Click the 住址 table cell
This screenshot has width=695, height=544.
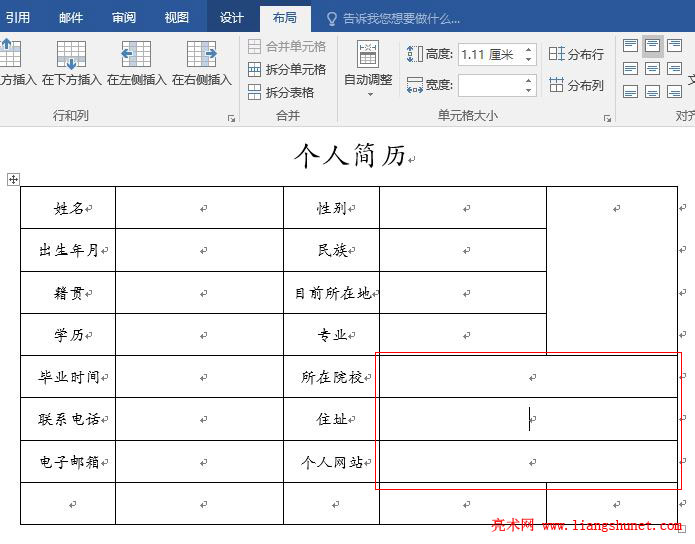pos(332,419)
